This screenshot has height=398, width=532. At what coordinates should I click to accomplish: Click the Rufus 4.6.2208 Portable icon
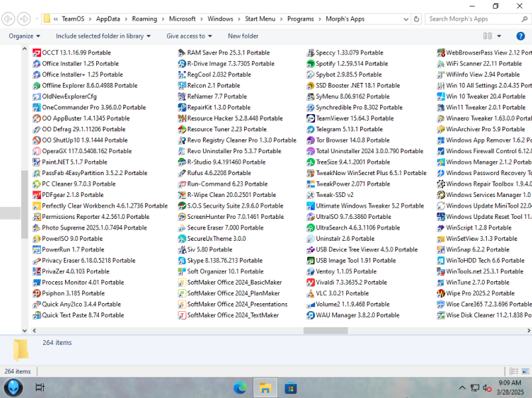(x=182, y=173)
